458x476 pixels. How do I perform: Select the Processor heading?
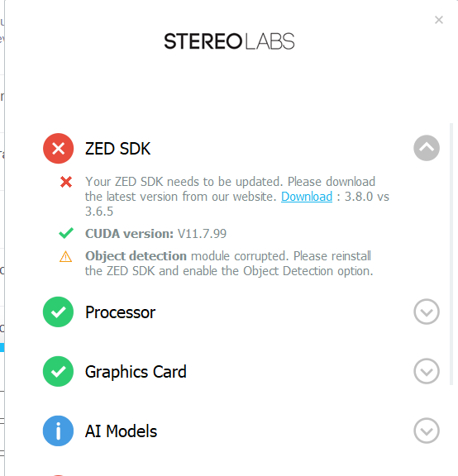tap(120, 312)
